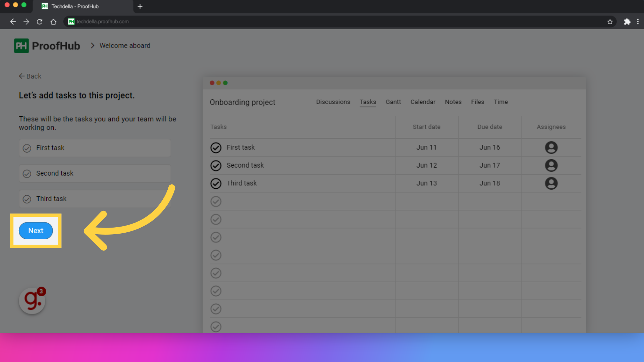
Task: Click the assignee avatar for First task
Action: click(551, 147)
